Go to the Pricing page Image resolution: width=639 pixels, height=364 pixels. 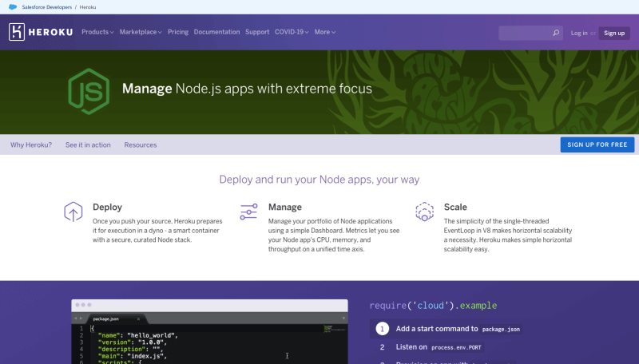coord(178,32)
